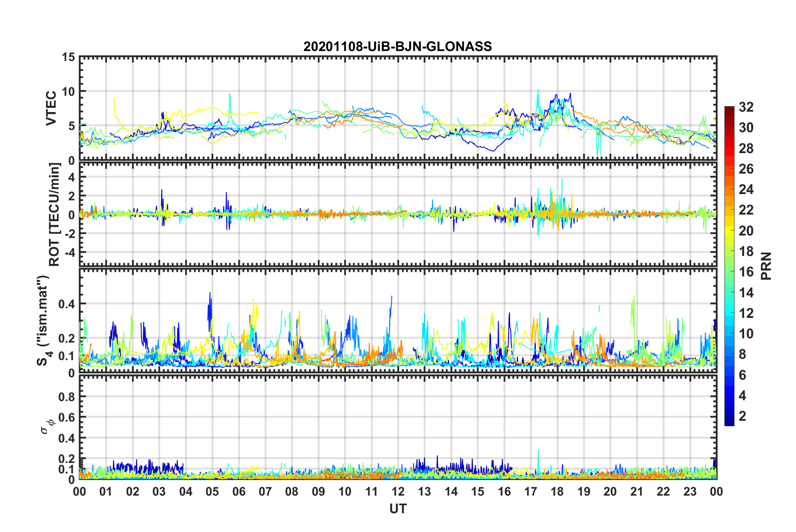Viewport: 796px width, 532px height.
Task: Click colorbar tick label "14"
Action: 746,293
